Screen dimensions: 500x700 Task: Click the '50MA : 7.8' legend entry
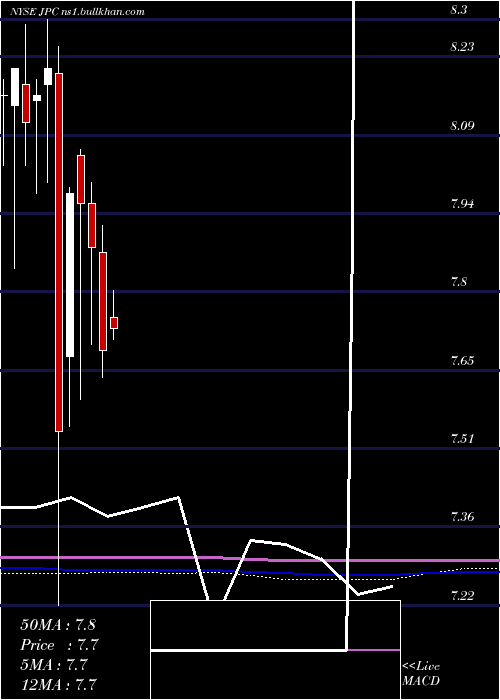point(58,625)
